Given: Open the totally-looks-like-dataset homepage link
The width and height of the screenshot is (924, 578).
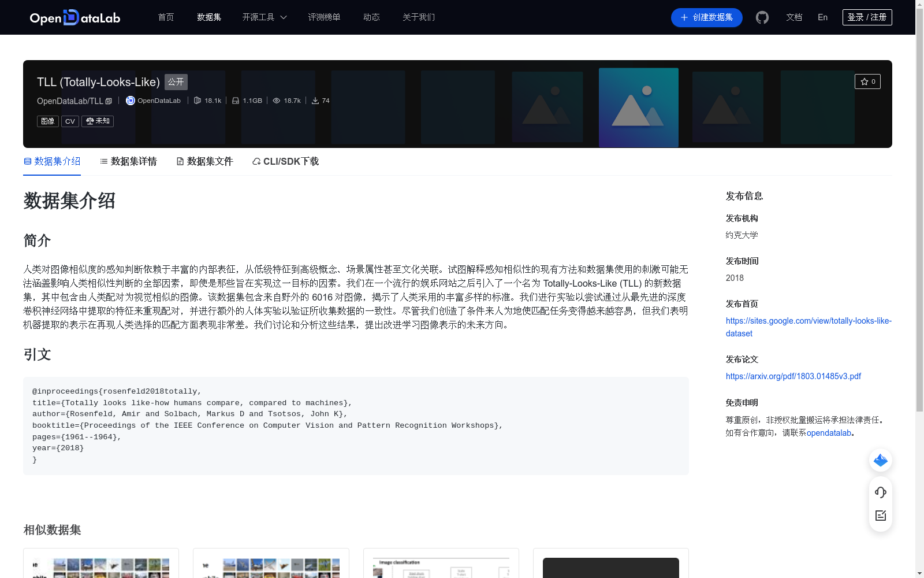Looking at the screenshot, I should pos(808,327).
